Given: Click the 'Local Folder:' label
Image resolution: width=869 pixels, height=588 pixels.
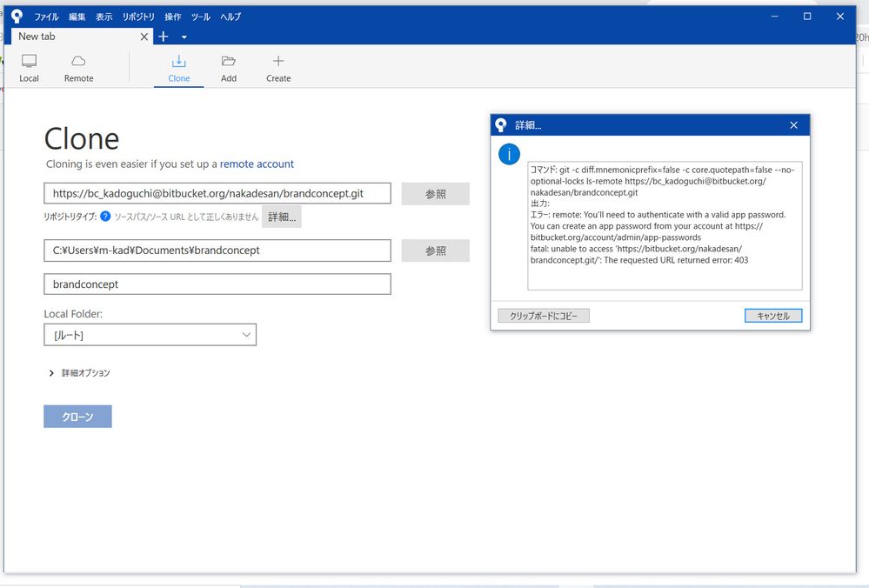Looking at the screenshot, I should point(73,314).
